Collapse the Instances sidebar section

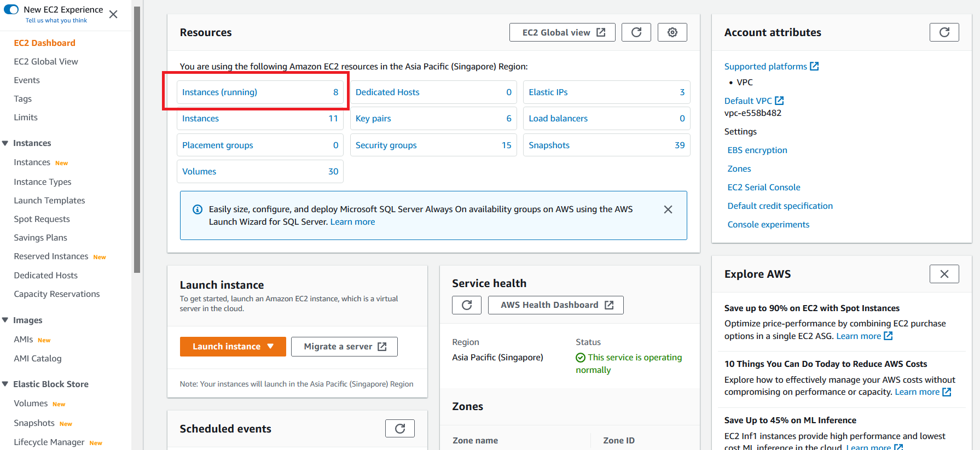coord(5,143)
